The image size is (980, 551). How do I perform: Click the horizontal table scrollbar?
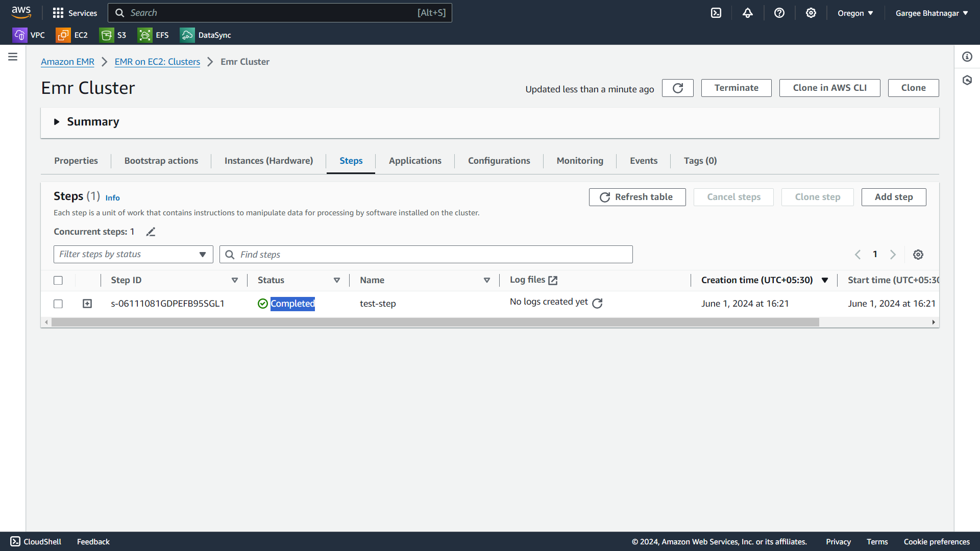click(435, 322)
